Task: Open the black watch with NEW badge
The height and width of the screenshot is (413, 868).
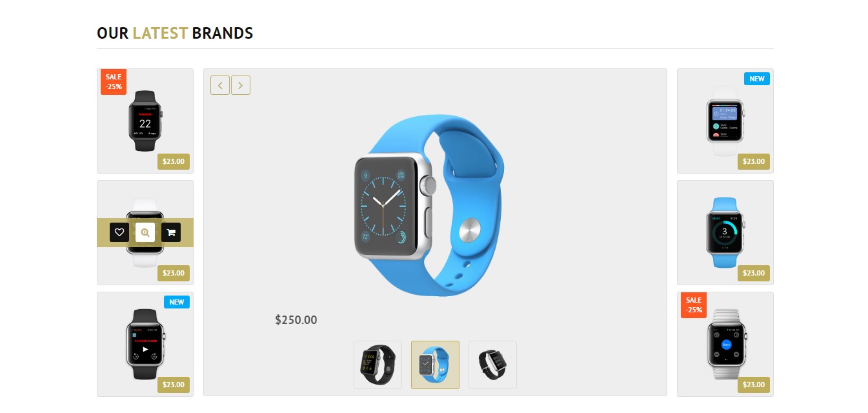Action: click(x=145, y=344)
